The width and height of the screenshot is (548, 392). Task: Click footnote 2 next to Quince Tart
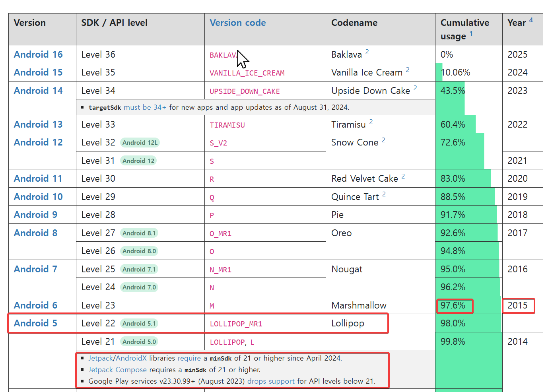click(x=384, y=194)
